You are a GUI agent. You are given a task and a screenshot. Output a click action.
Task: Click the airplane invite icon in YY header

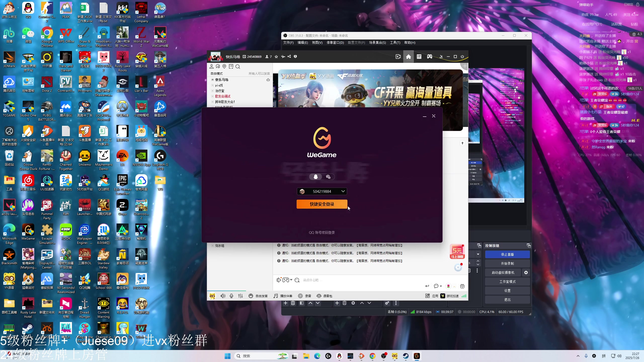tap(283, 57)
